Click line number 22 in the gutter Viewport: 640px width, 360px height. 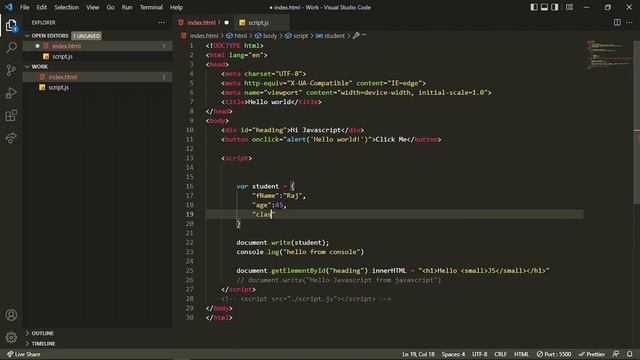tap(190, 242)
